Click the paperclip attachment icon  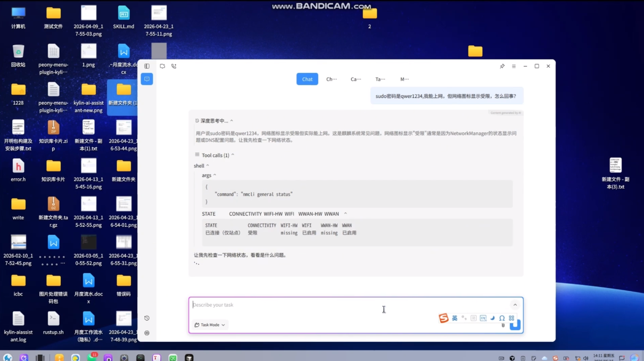tap(503, 325)
